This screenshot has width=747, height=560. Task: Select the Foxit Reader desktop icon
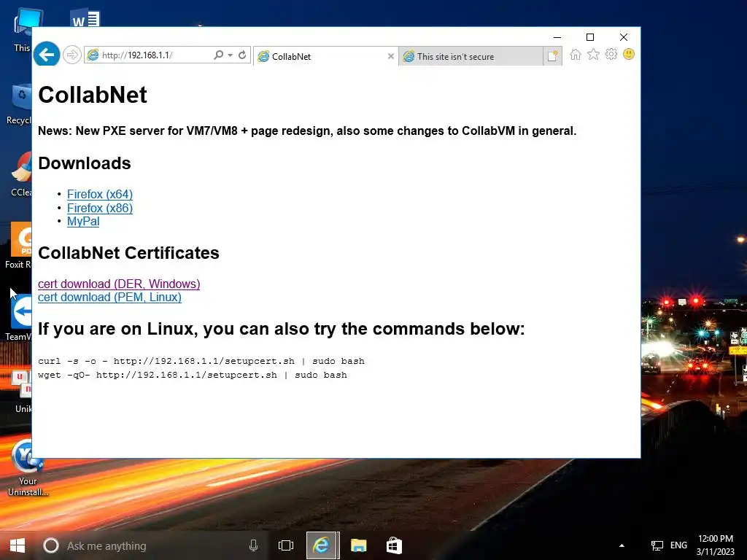19,246
